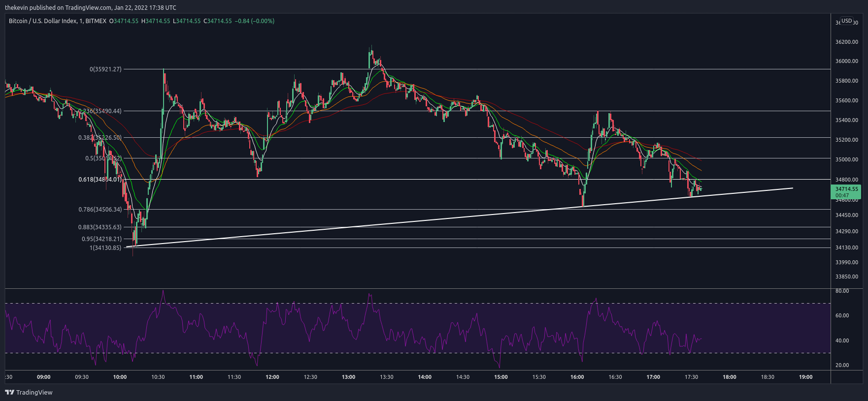Select the 0.382 Fibonacci level label

click(x=100, y=138)
